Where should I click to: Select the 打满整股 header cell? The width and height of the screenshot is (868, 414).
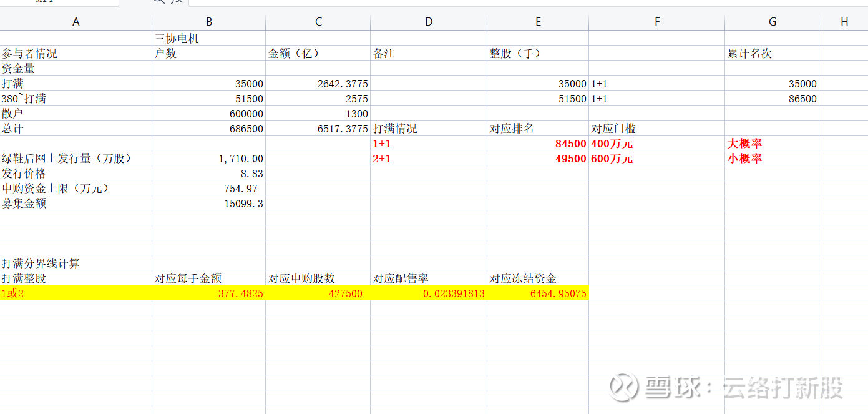(x=76, y=278)
